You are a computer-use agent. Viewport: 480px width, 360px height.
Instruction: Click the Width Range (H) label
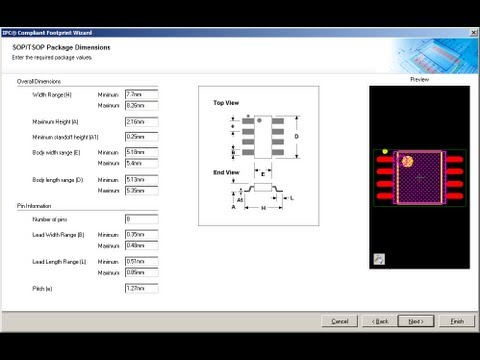[52, 95]
